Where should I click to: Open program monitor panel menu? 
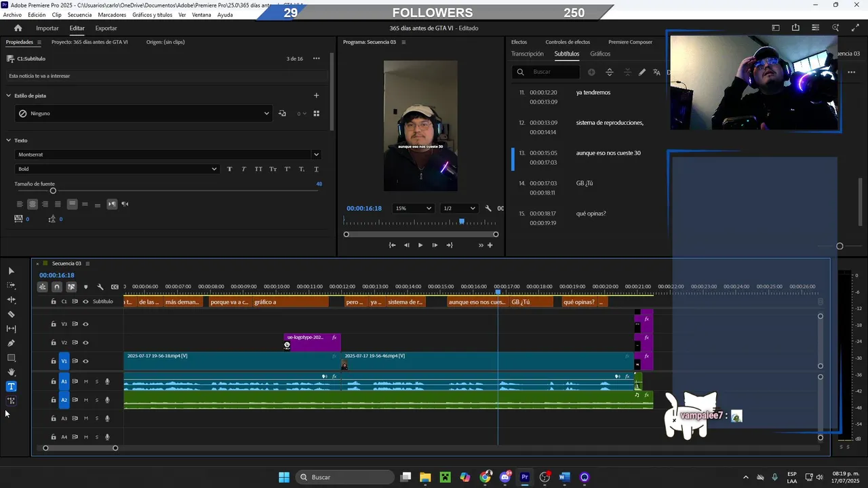click(403, 42)
